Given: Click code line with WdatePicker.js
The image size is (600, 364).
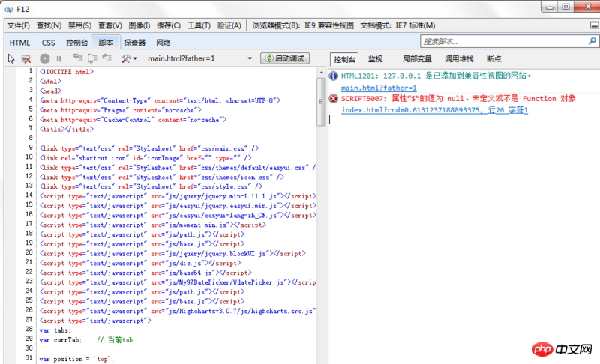Looking at the screenshot, I should pyautogui.click(x=178, y=282).
